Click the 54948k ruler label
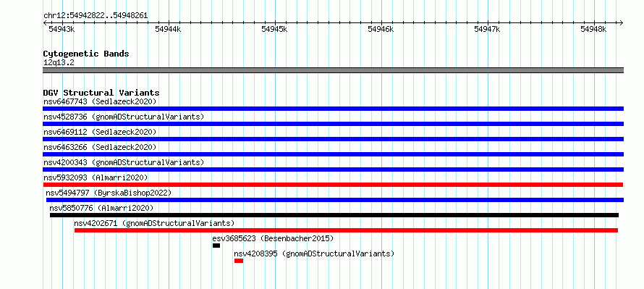The image size is (644, 289). pyautogui.click(x=593, y=29)
